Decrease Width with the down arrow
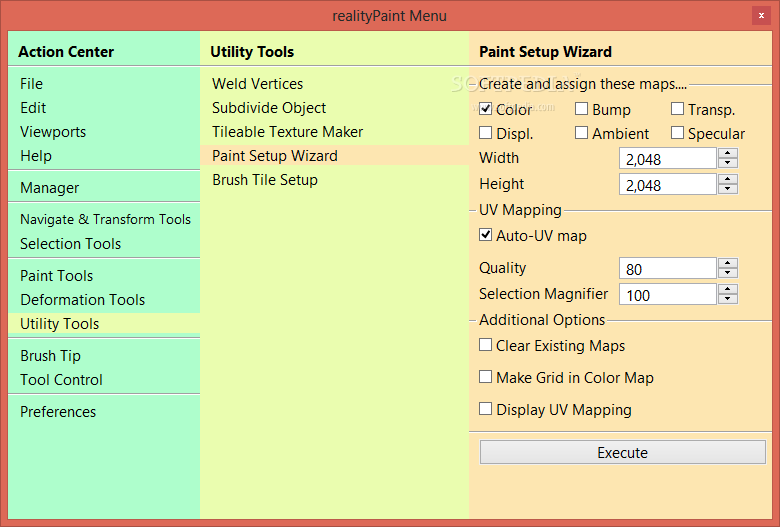Screen dimensions: 780x527 [x=728, y=163]
